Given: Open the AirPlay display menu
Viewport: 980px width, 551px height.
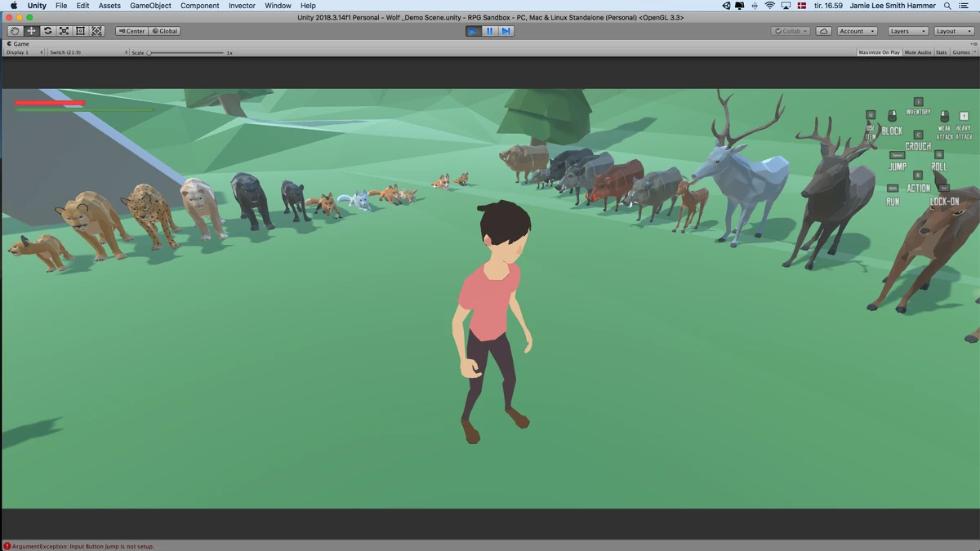Looking at the screenshot, I should 786,6.
